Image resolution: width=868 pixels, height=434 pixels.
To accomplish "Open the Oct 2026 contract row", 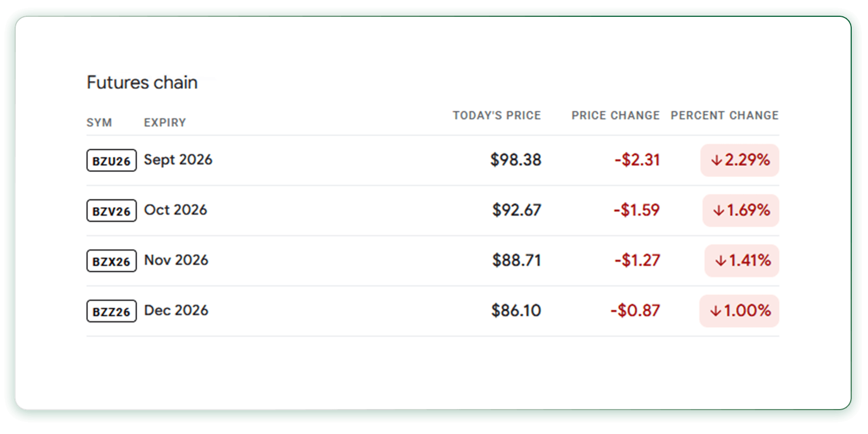I will click(x=433, y=210).
